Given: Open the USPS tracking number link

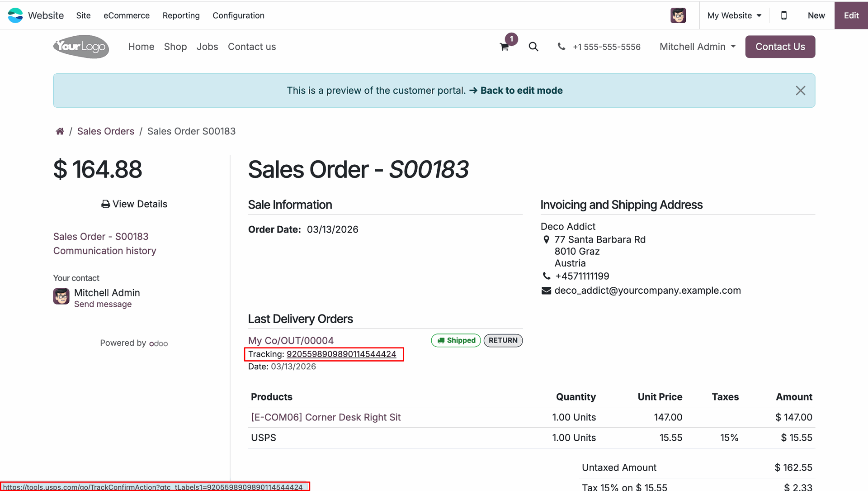Looking at the screenshot, I should tap(341, 354).
